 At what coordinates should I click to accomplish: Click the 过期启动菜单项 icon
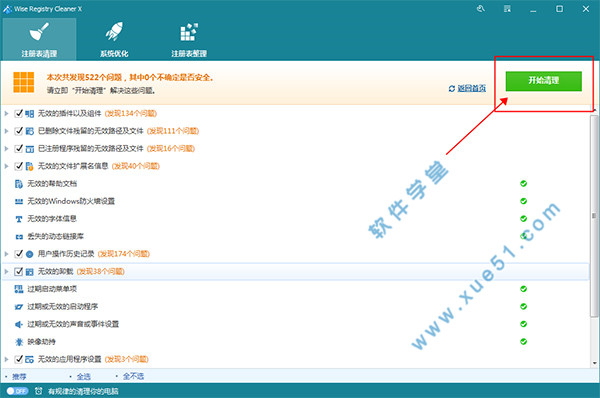(x=19, y=289)
